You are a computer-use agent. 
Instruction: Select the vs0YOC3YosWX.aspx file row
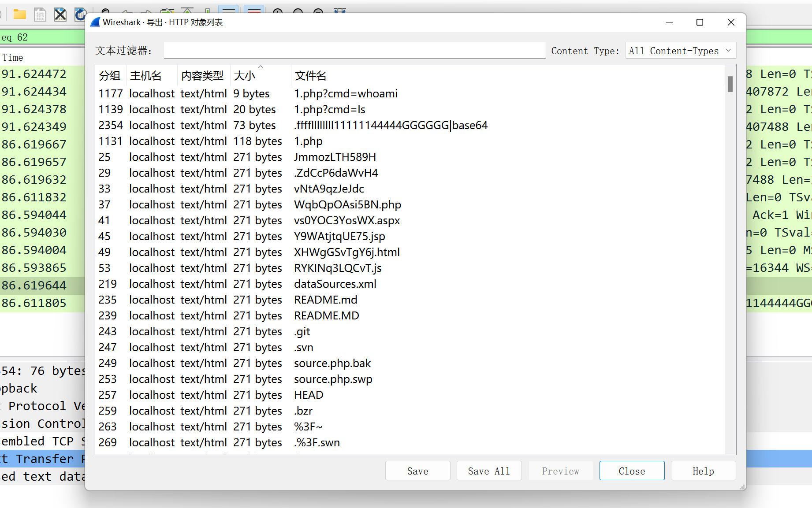pos(410,220)
